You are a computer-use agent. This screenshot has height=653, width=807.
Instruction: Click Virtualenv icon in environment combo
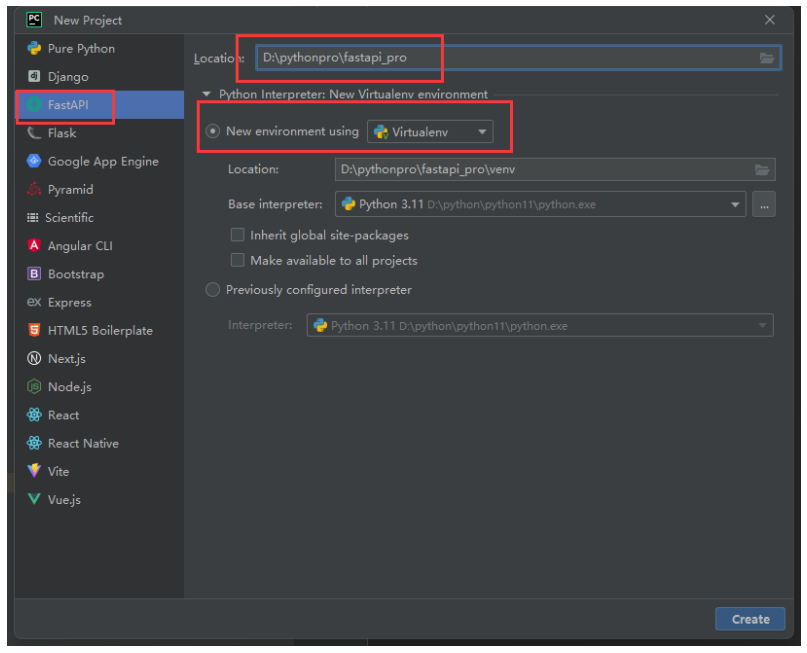(381, 132)
